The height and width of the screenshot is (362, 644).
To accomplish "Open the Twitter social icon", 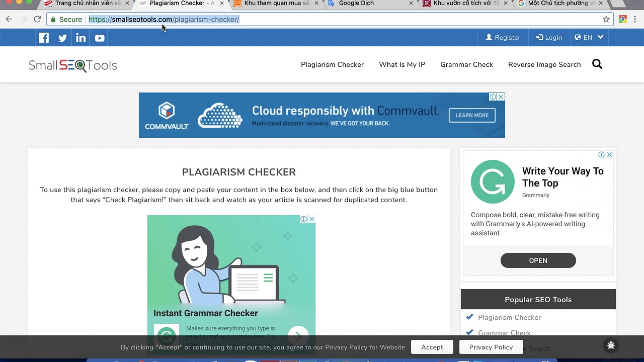I will click(62, 38).
